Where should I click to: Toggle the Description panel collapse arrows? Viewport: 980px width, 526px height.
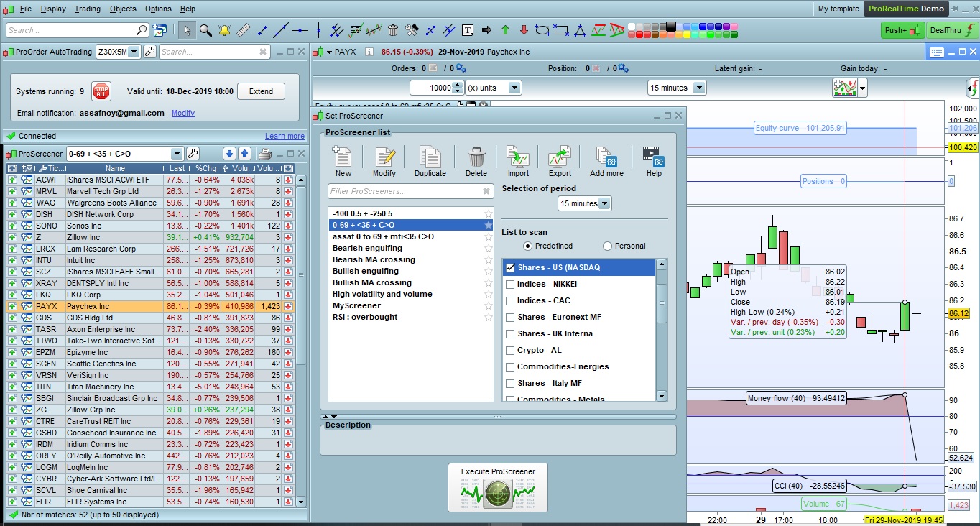329,417
